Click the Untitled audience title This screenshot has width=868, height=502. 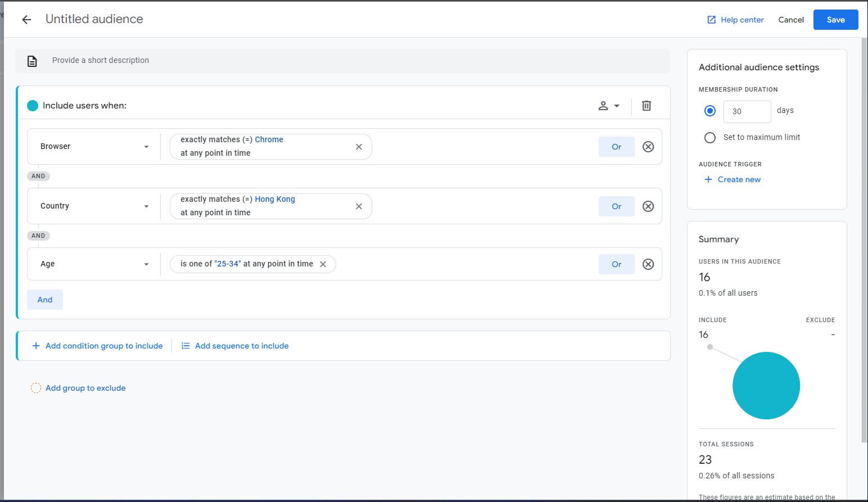94,19
